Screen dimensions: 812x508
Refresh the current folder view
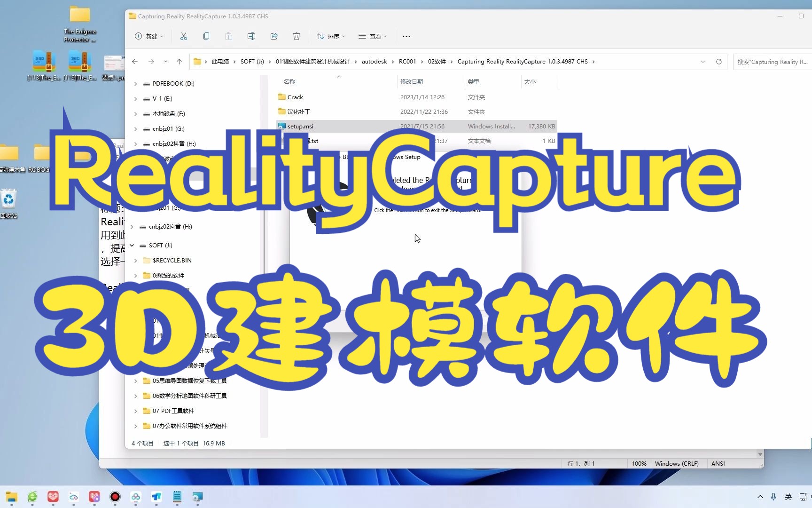point(718,62)
